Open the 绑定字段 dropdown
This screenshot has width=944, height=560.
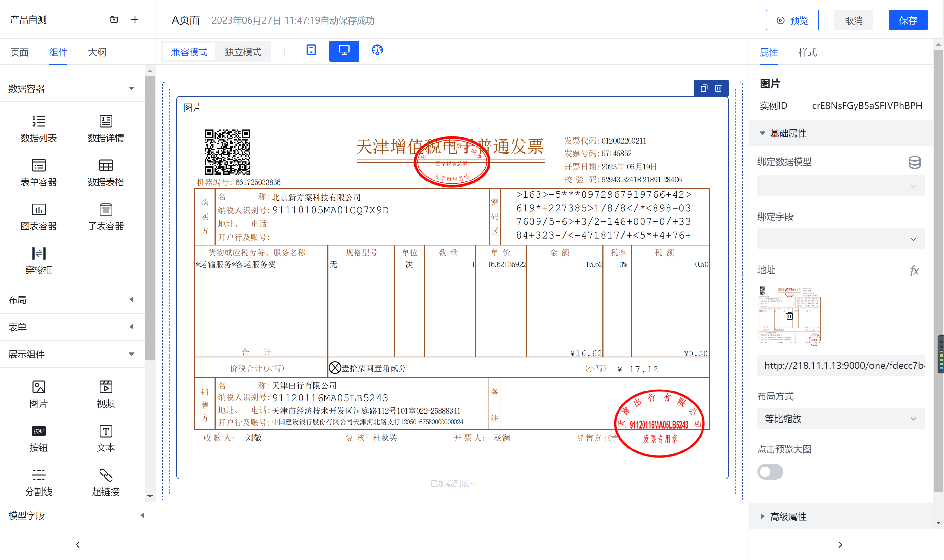click(x=841, y=239)
